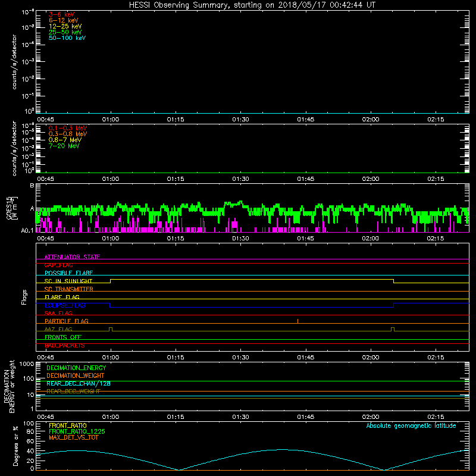Click the DECIMATION_ENERGY legend label
Image resolution: width=476 pixels, height=476 pixels.
[76, 368]
